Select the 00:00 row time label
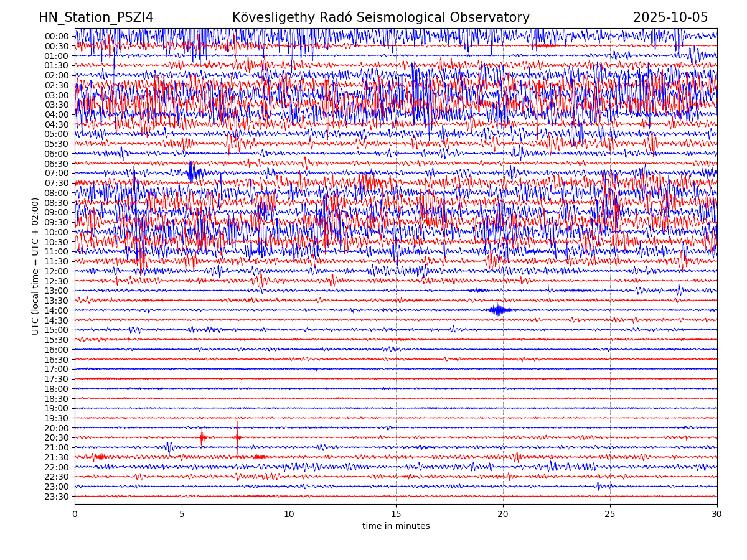 click(56, 36)
